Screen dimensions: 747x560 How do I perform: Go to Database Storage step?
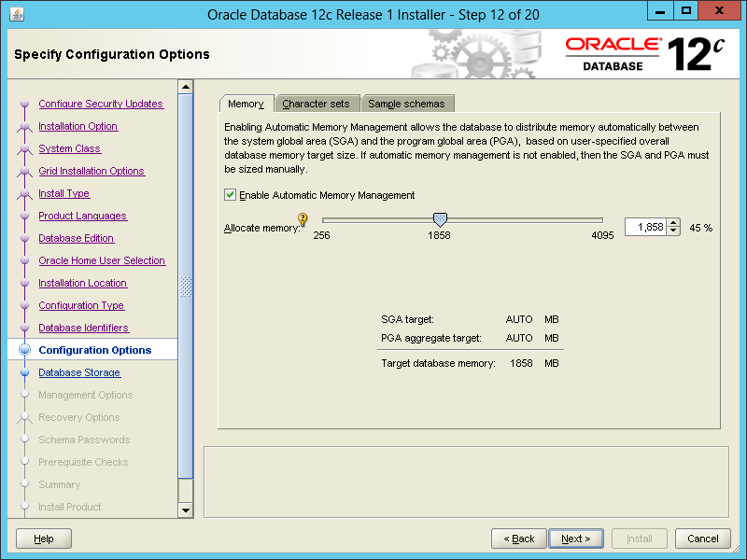(x=79, y=372)
